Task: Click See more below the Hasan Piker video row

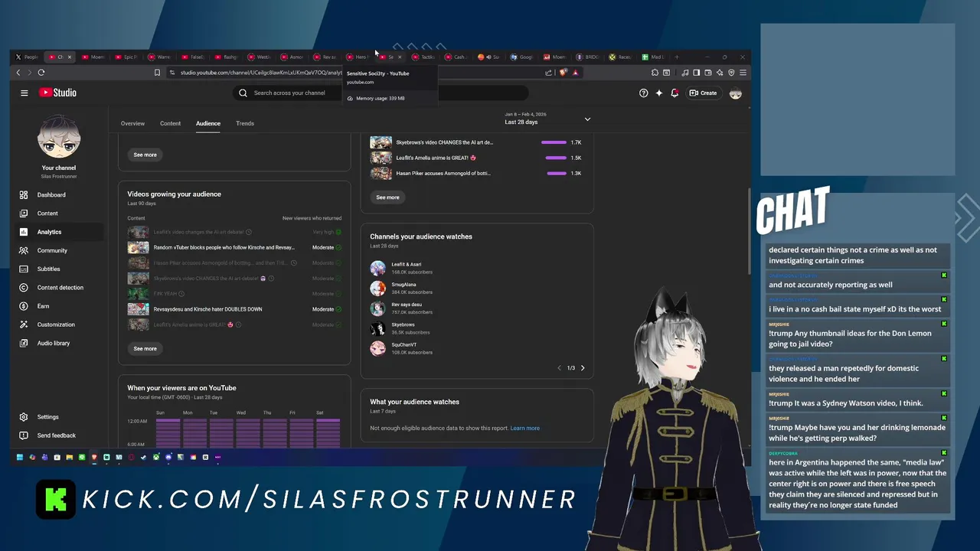Action: tap(387, 197)
